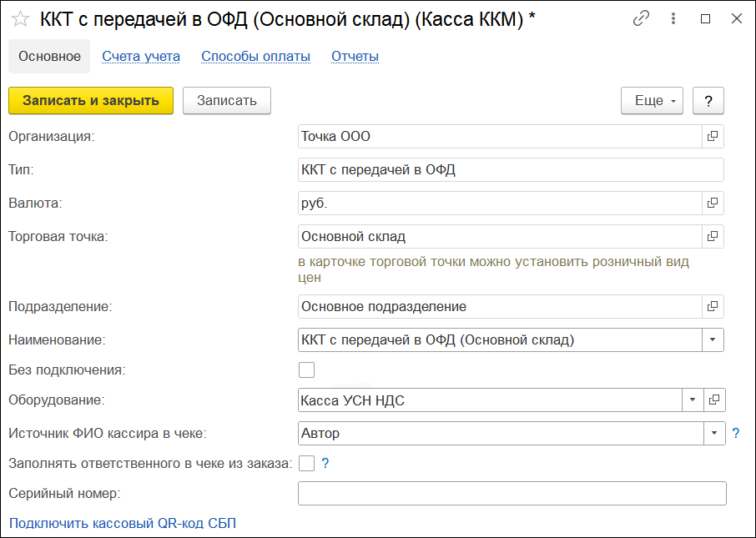Open Организация record via field icon
The height and width of the screenshot is (538, 756).
click(x=713, y=136)
